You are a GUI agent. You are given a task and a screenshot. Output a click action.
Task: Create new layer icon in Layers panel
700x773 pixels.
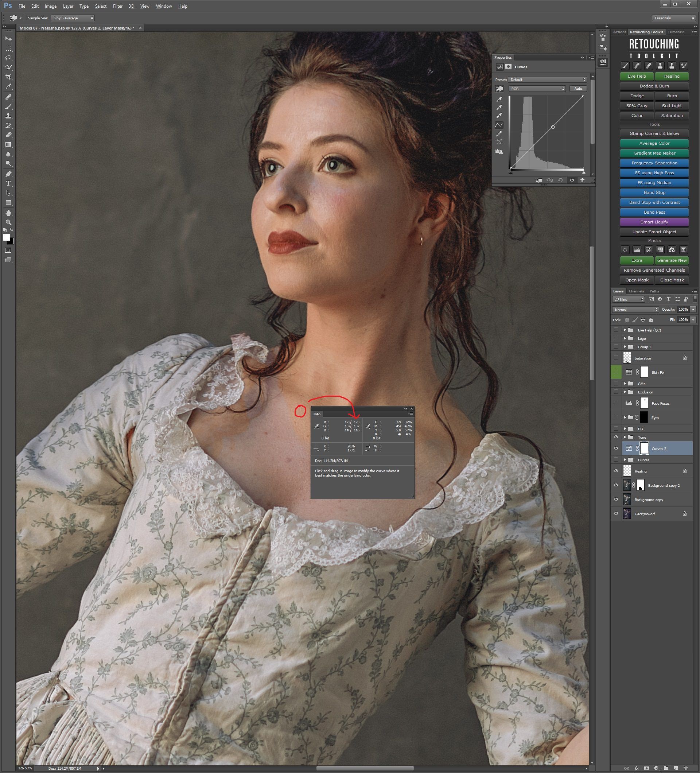pyautogui.click(x=676, y=768)
